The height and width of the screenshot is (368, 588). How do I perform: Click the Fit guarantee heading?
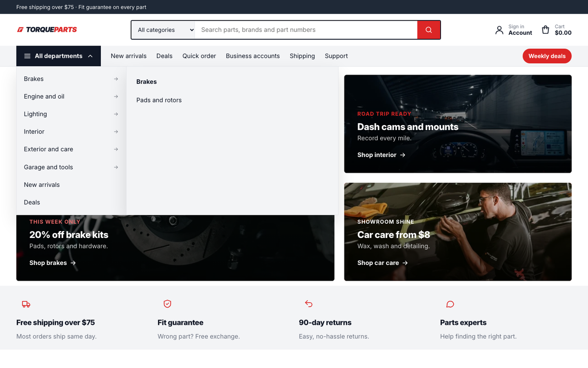click(x=180, y=322)
